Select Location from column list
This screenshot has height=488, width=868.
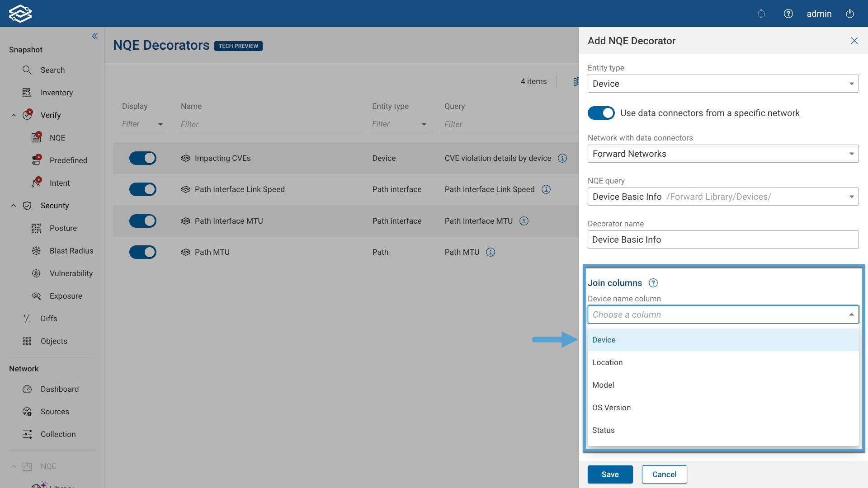(x=608, y=362)
